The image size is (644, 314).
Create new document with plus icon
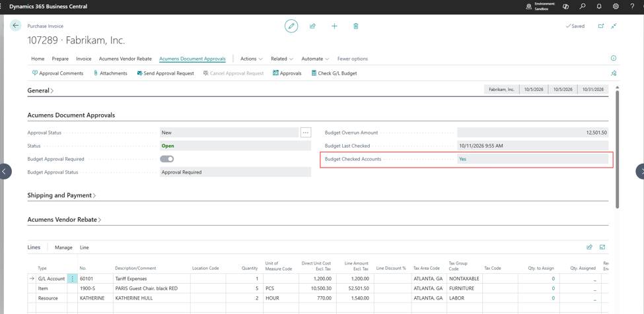click(334, 26)
